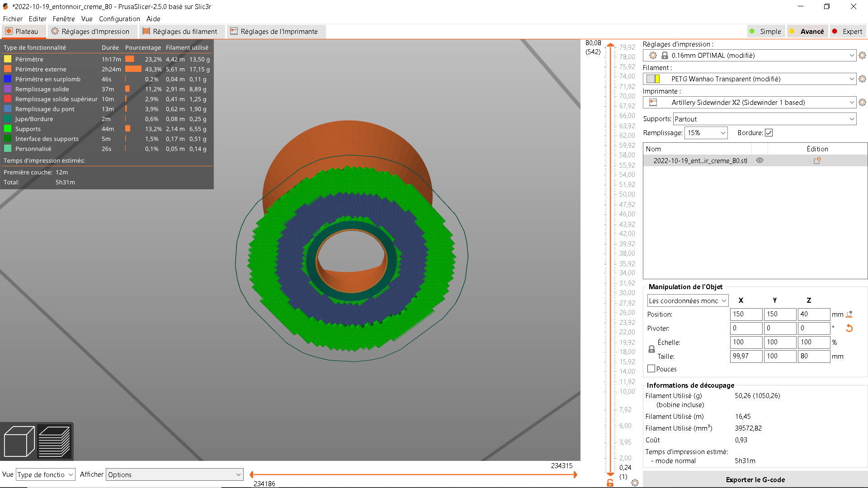
Task: Click the layer slider lock icon at bottom
Action: pos(610,483)
